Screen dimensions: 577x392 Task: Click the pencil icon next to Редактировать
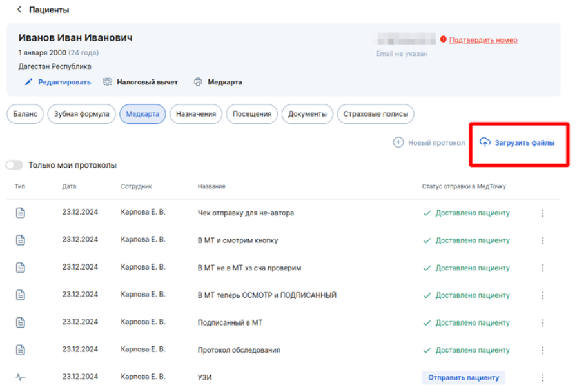(x=29, y=82)
